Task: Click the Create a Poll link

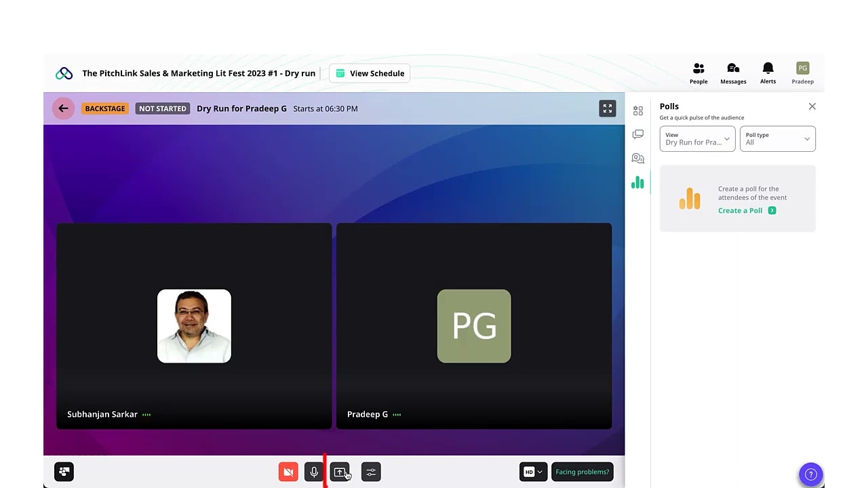Action: pyautogui.click(x=747, y=211)
